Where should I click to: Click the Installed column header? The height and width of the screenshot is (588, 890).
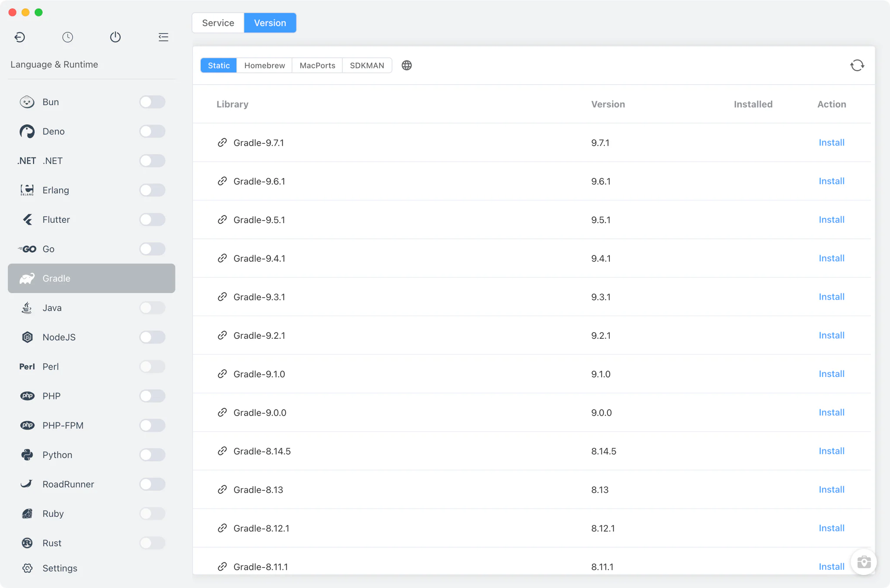pyautogui.click(x=753, y=104)
